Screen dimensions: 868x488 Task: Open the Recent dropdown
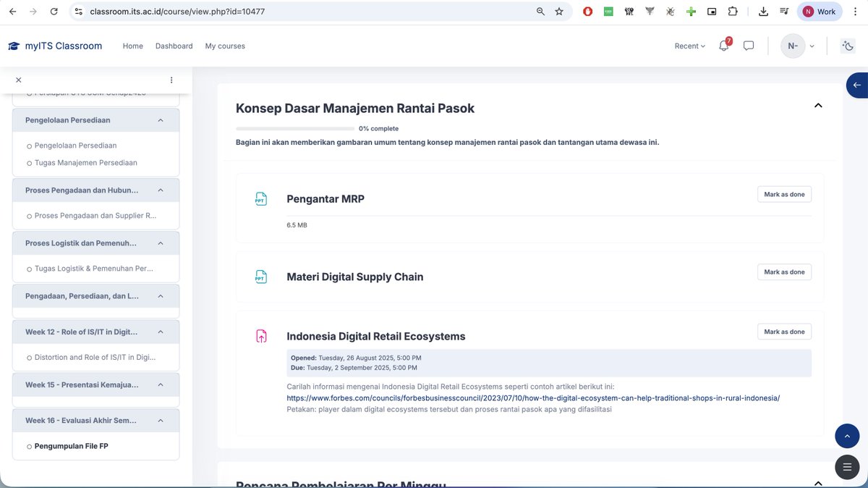tap(689, 46)
